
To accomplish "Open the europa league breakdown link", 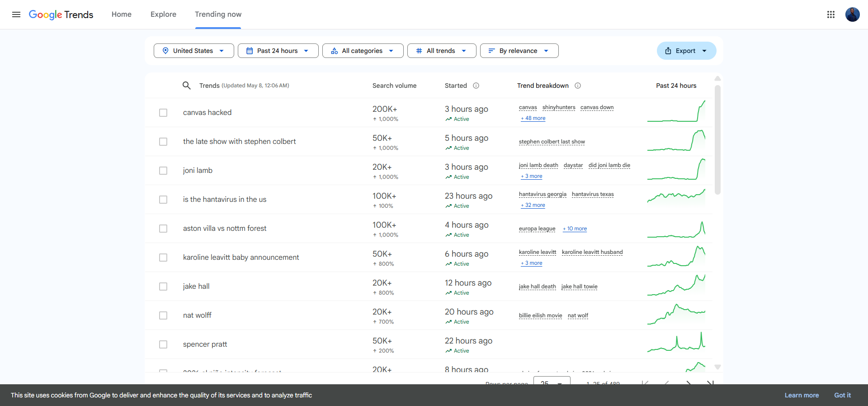I will tap(537, 229).
